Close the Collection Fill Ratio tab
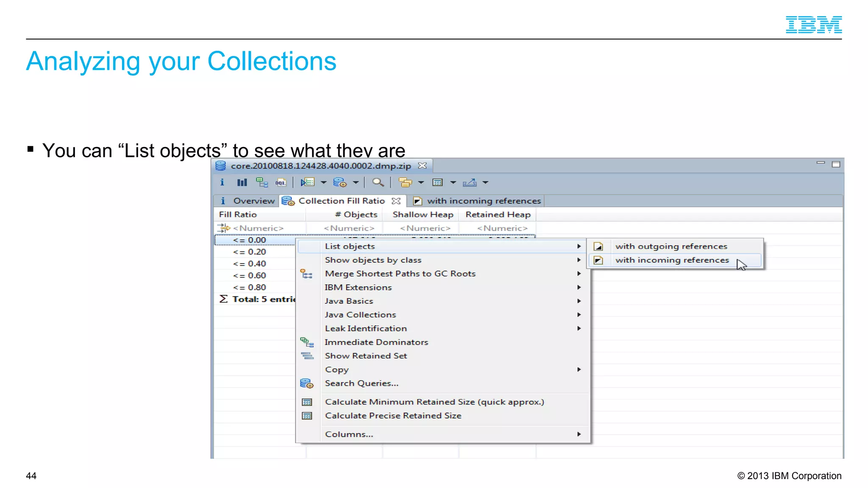This screenshot has width=868, height=488. click(396, 201)
